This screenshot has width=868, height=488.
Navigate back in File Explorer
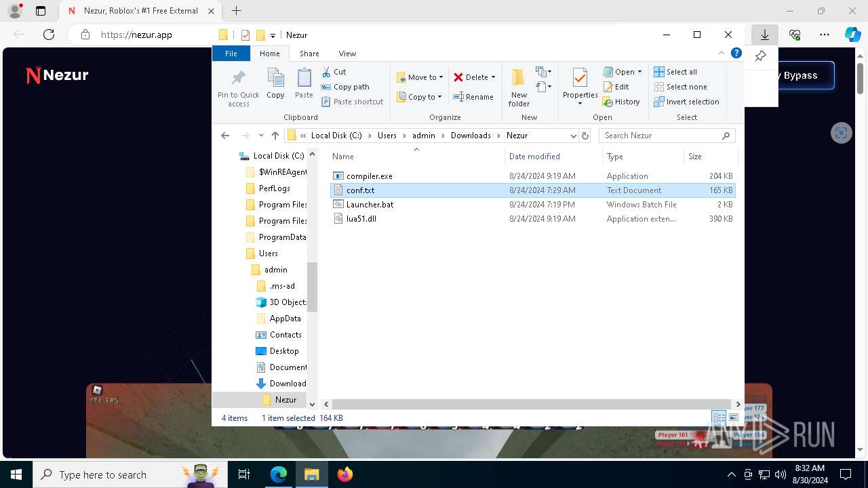pos(225,136)
